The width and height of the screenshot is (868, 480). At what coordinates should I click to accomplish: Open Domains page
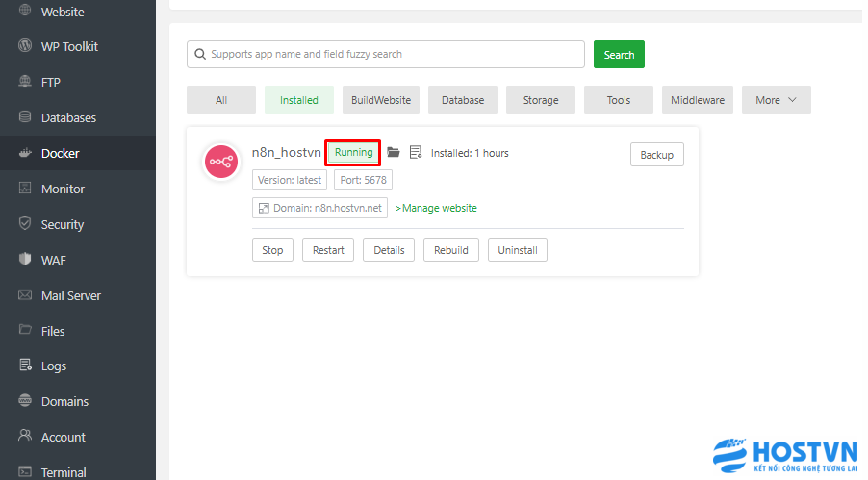click(64, 401)
